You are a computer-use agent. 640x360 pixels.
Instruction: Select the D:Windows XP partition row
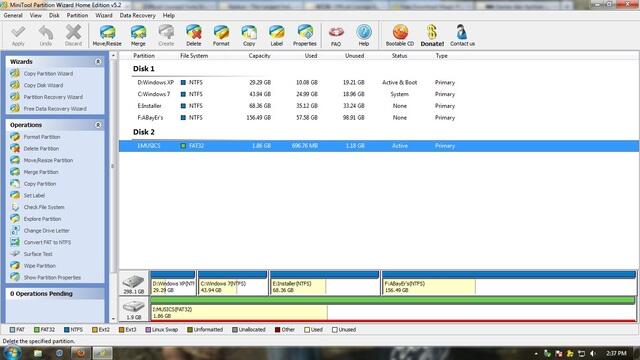[378, 82]
